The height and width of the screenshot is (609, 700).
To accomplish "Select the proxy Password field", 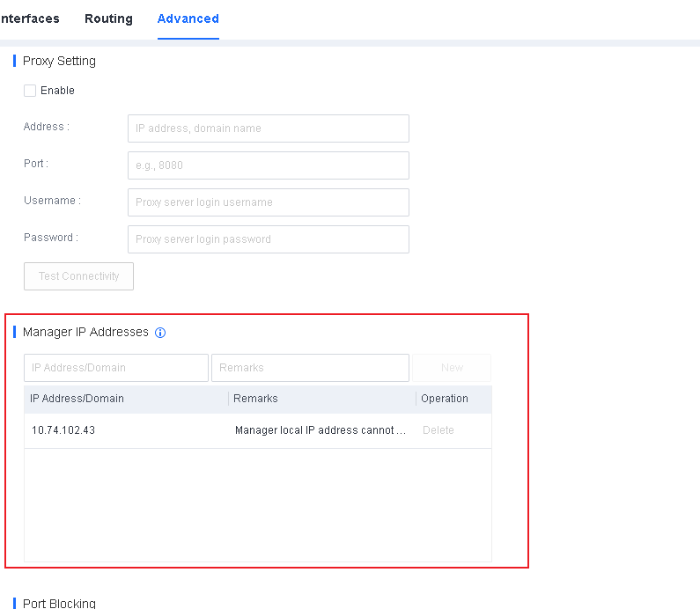I will coord(268,239).
